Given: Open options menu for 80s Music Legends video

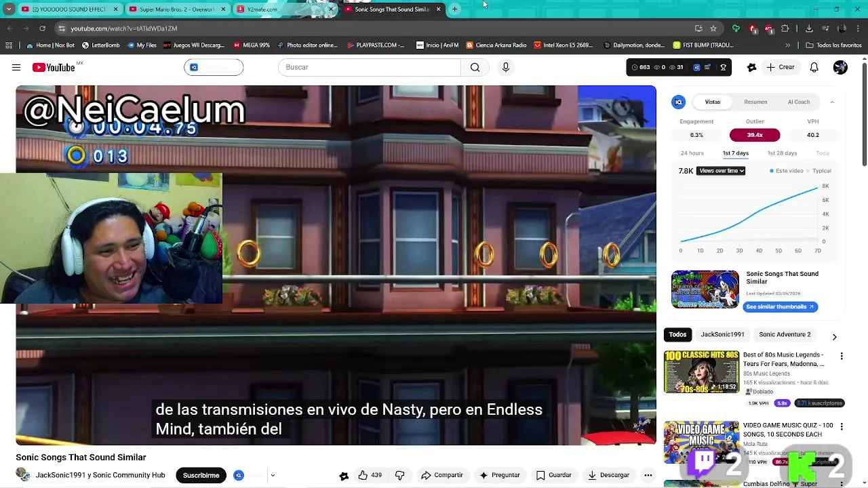Looking at the screenshot, I should (842, 357).
